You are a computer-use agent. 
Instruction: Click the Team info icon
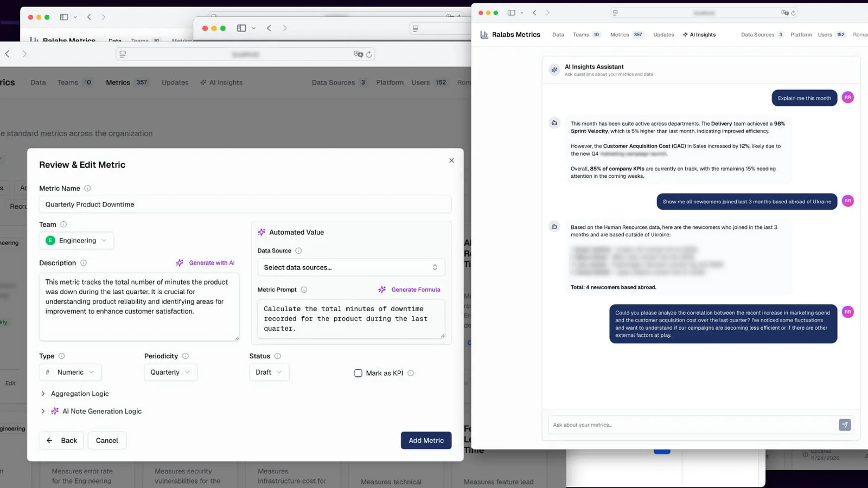point(63,224)
